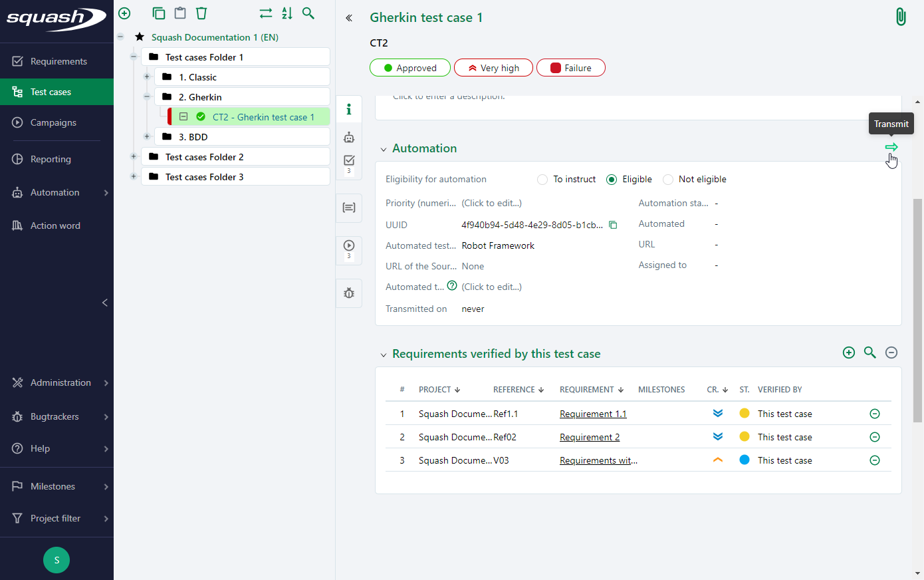Open the attachments paperclip icon
Image resolution: width=924 pixels, height=580 pixels.
pyautogui.click(x=901, y=16)
